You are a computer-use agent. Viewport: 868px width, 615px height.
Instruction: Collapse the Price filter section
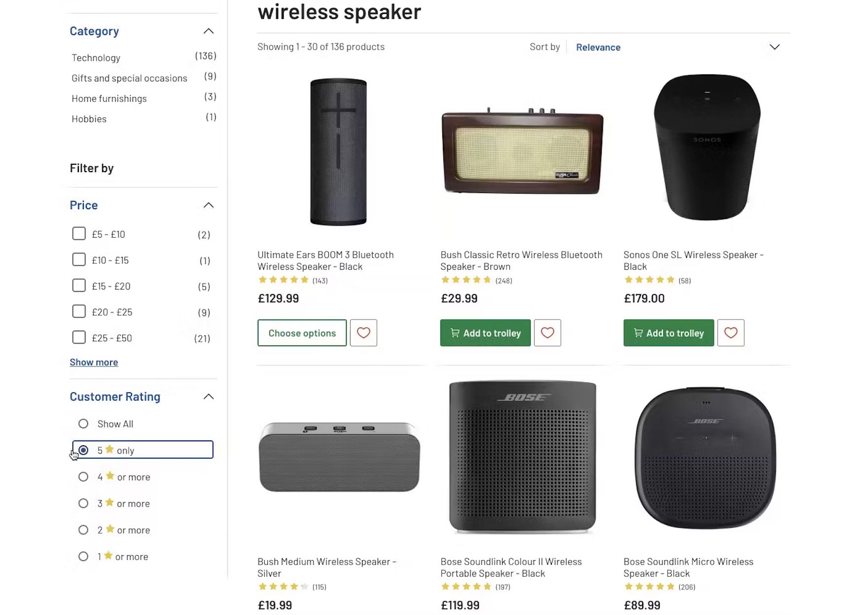pos(208,205)
